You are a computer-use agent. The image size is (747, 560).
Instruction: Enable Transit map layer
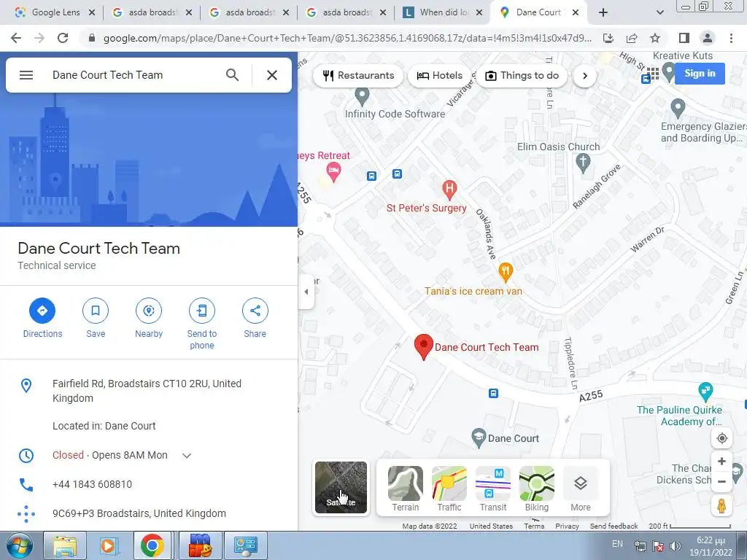tap(493, 489)
